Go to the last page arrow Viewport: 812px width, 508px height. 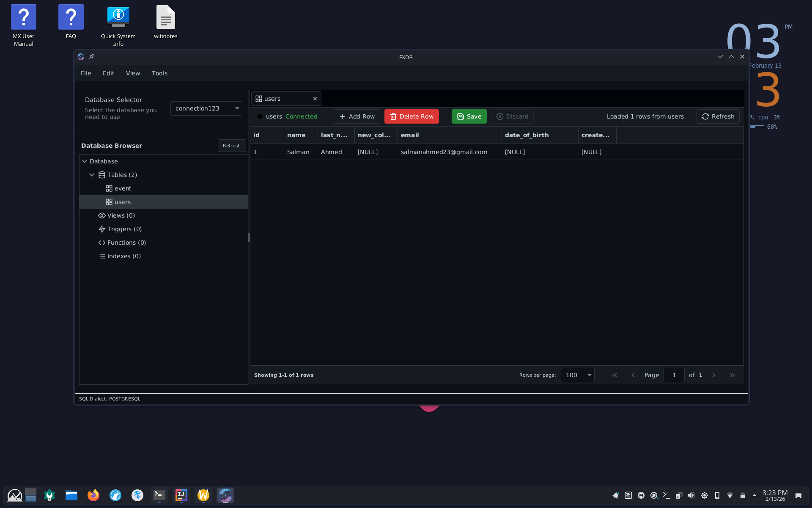pos(732,375)
